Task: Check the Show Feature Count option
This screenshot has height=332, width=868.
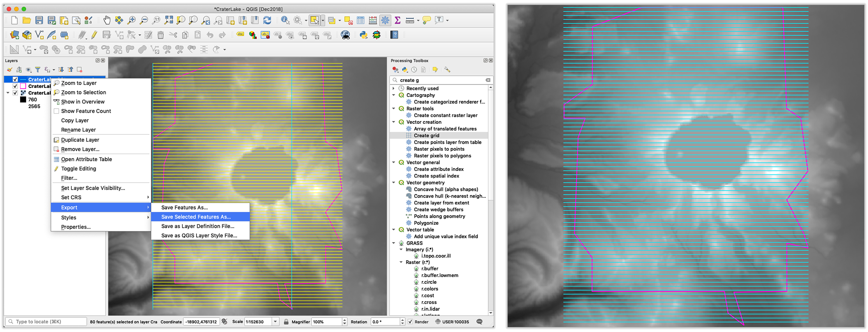Action: click(x=57, y=111)
